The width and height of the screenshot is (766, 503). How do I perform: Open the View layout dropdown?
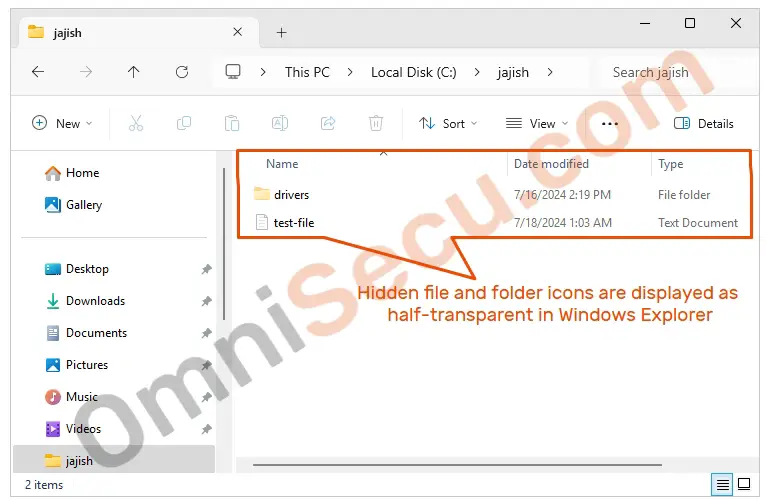(537, 124)
